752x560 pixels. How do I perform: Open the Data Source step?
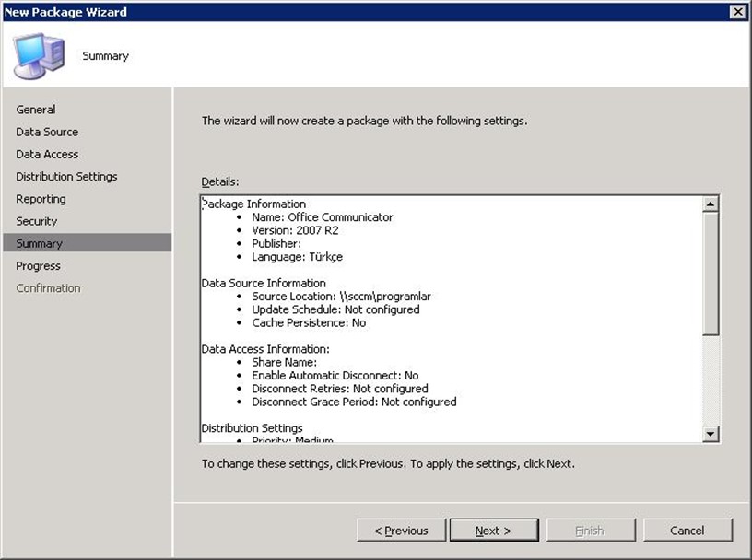coord(47,132)
